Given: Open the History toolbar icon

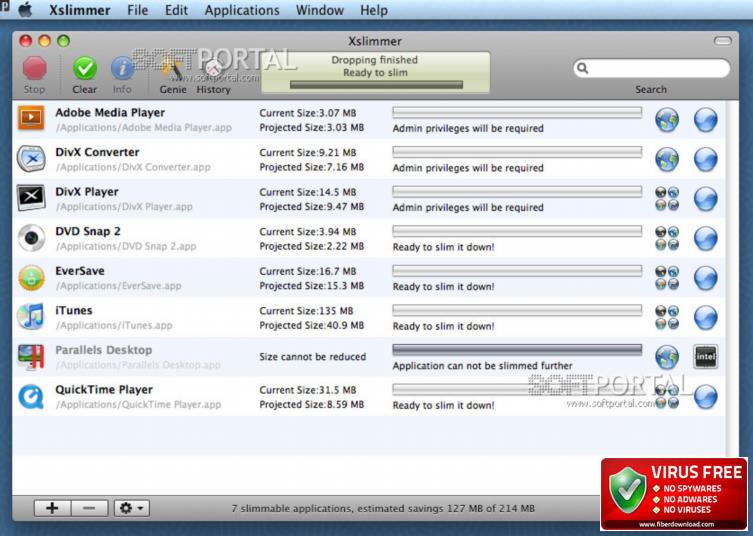Looking at the screenshot, I should 213,68.
